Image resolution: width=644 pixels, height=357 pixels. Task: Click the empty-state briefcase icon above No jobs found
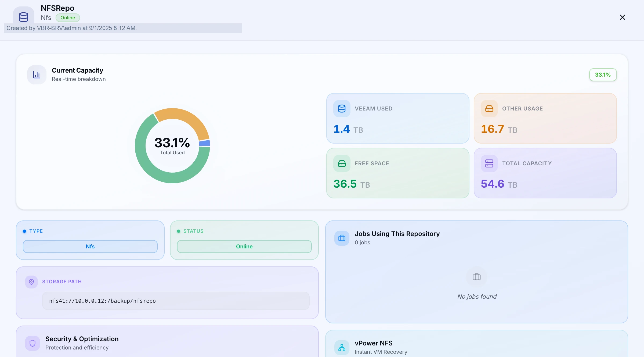(x=477, y=277)
